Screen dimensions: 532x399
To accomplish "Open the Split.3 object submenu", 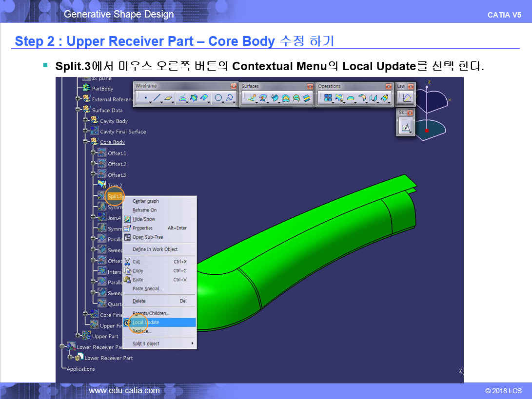I will click(x=161, y=343).
